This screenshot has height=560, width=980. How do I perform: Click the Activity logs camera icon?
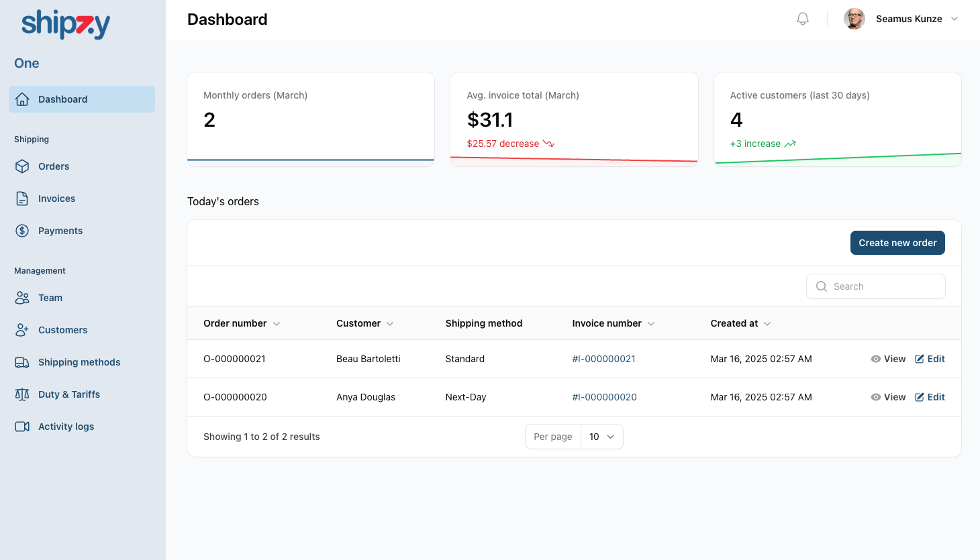[x=22, y=427]
